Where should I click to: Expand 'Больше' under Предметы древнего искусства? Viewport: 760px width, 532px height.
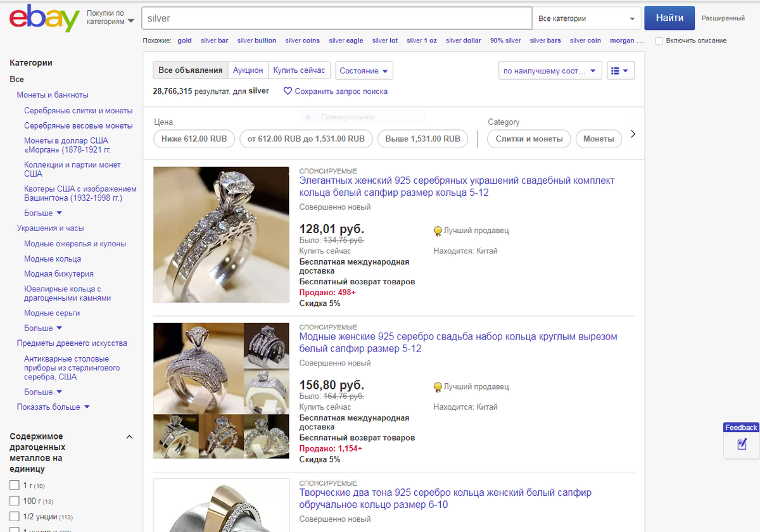tap(43, 392)
